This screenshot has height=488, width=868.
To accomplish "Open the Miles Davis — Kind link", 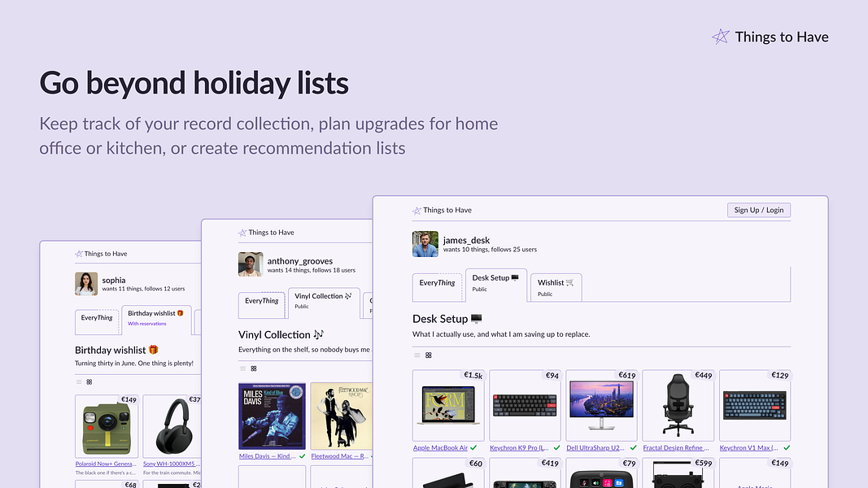I will coord(268,456).
